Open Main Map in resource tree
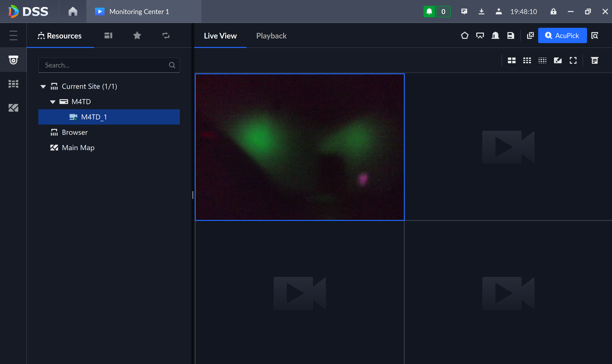This screenshot has width=612, height=364. [x=78, y=148]
